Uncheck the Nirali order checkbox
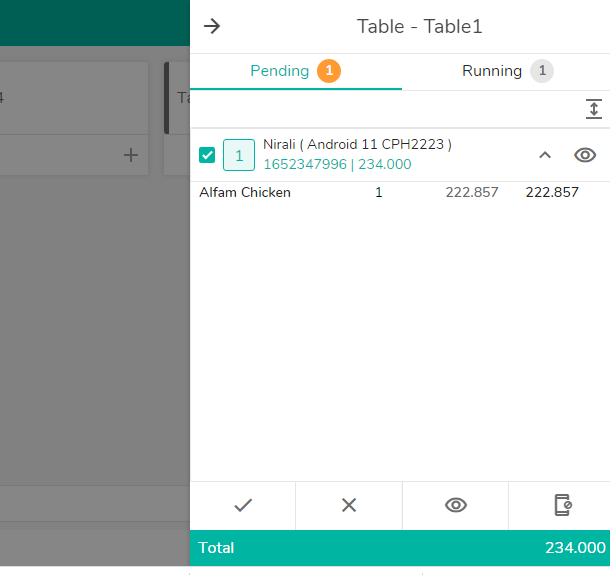This screenshot has height=575, width=610. (207, 155)
